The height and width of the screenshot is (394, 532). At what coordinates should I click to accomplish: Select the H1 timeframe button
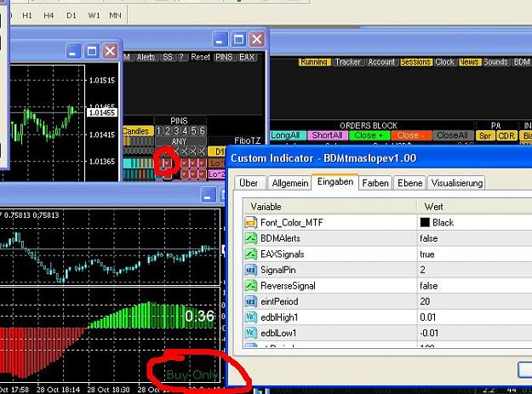click(27, 15)
